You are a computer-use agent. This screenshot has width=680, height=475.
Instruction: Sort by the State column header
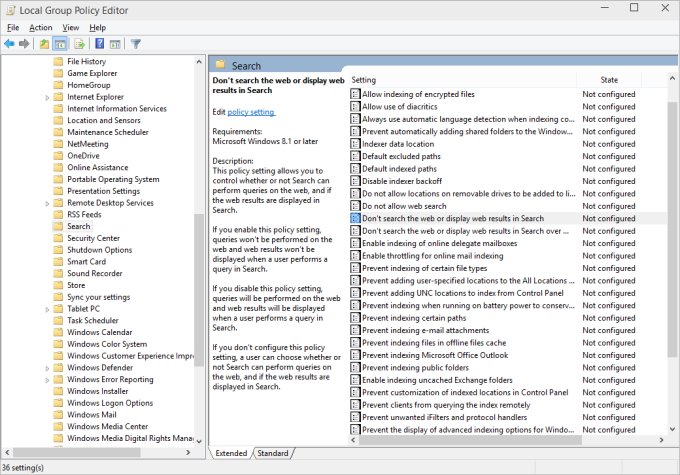tap(609, 80)
